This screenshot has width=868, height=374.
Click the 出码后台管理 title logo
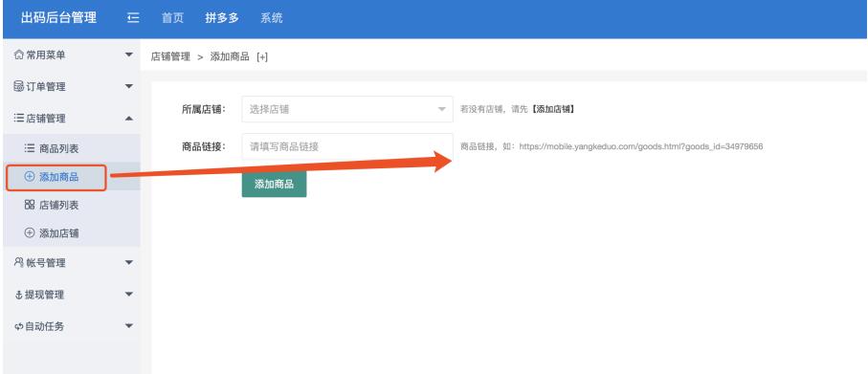pyautogui.click(x=58, y=18)
